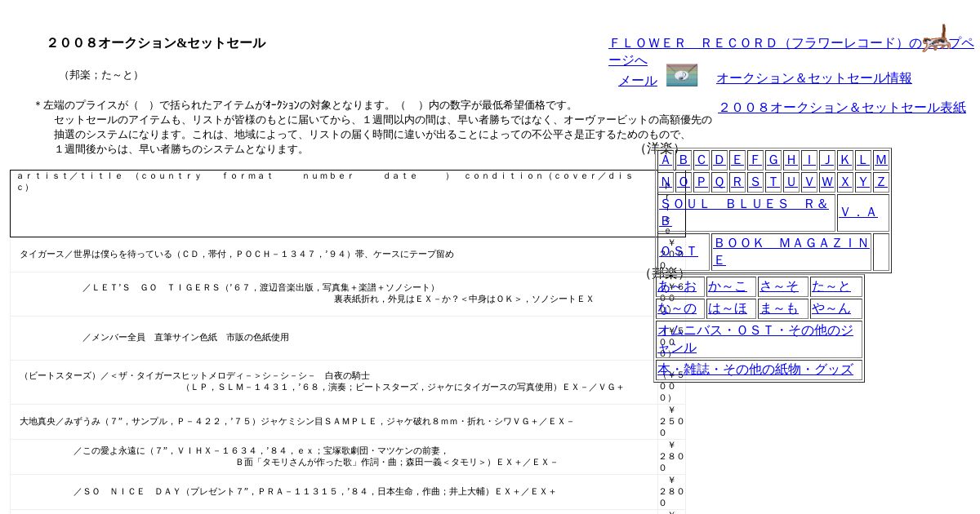
Task: Go to letter F index
Action: (x=755, y=159)
